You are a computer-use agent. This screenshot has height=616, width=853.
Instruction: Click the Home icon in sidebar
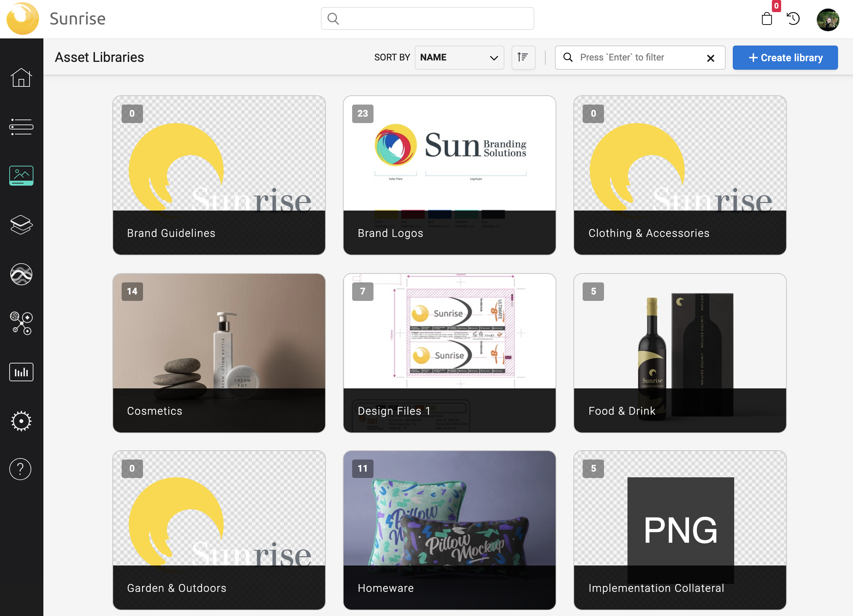pos(21,78)
